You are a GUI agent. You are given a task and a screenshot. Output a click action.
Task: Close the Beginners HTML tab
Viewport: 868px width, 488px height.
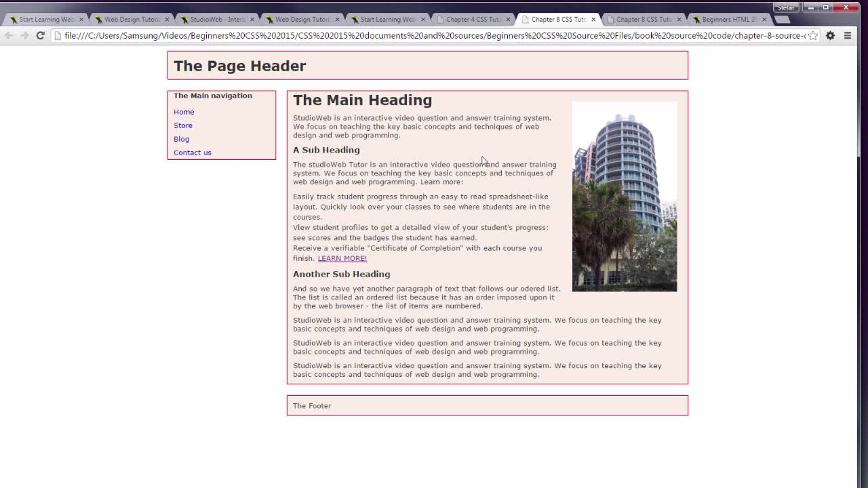click(764, 19)
